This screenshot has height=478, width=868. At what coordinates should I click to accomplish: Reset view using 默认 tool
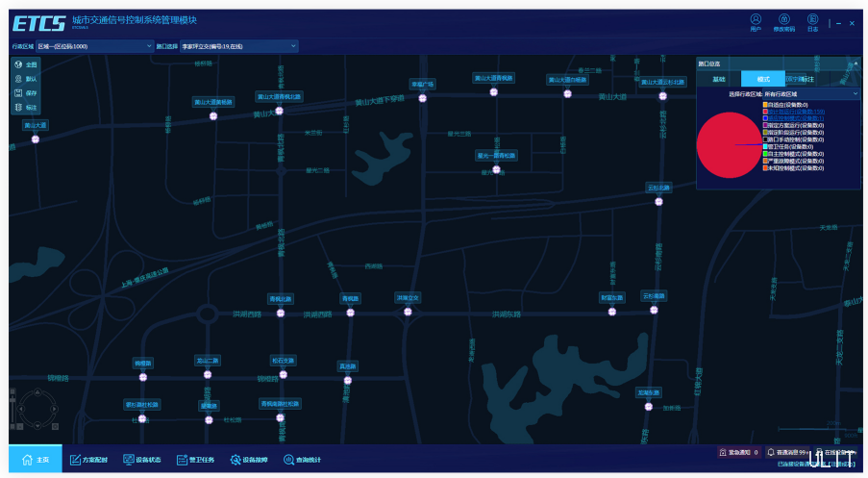26,79
